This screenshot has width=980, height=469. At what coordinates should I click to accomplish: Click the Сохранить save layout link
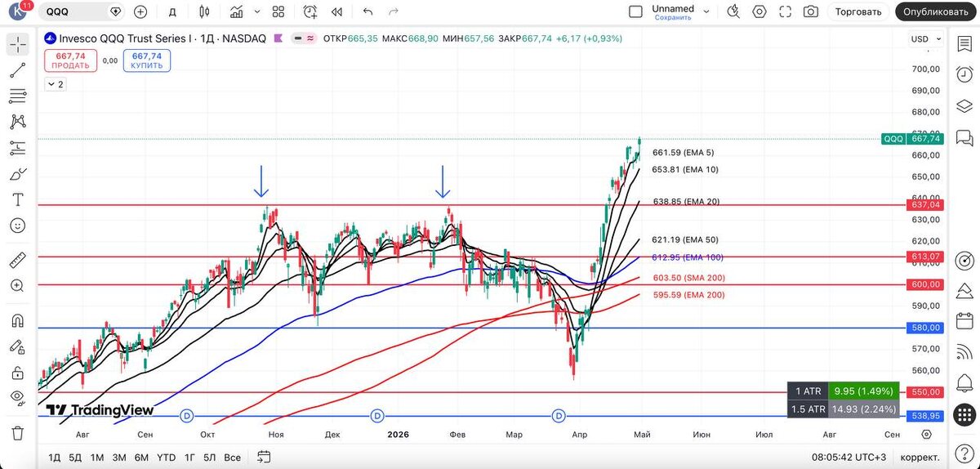673,17
